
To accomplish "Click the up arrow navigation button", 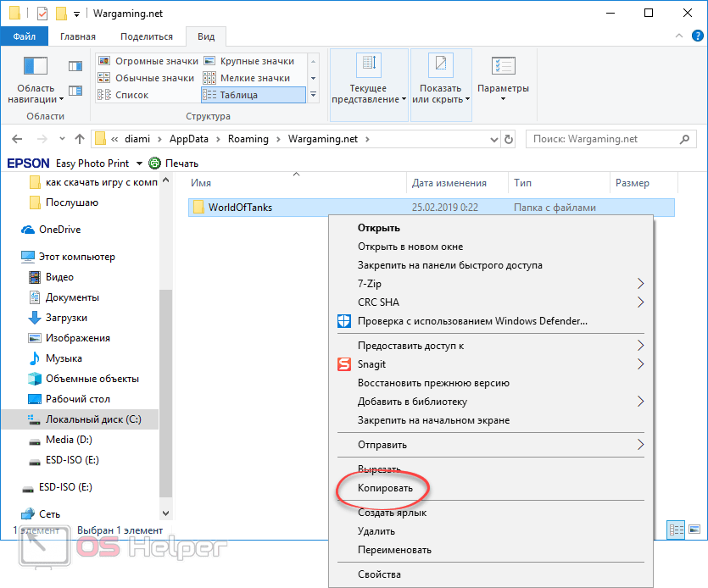I will click(x=80, y=139).
